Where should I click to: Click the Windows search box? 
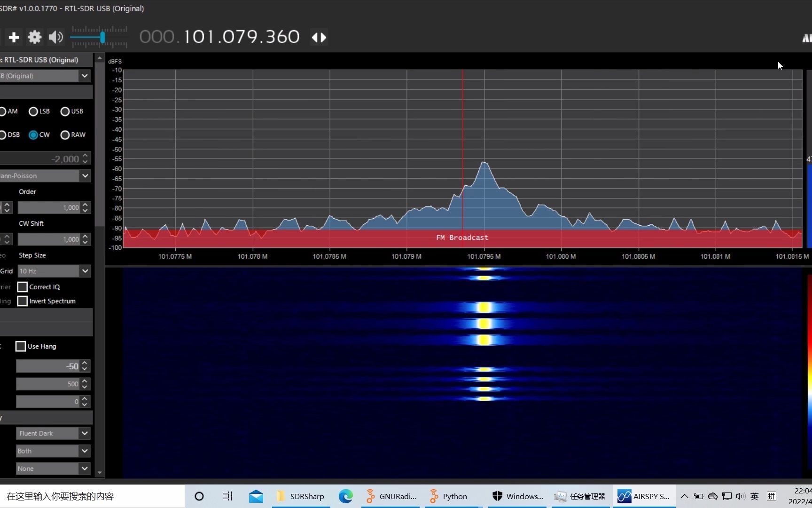[x=92, y=496]
